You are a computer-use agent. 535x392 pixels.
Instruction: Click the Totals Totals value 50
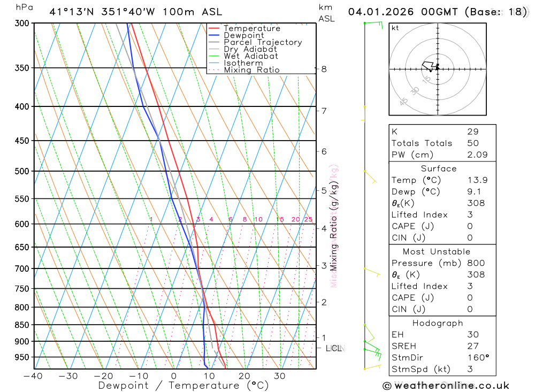coord(473,143)
